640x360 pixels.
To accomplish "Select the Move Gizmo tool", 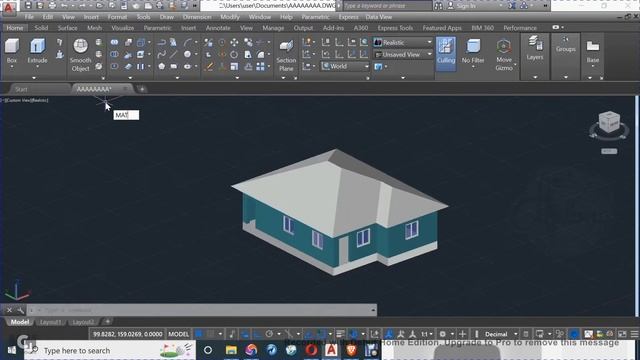I will [504, 55].
